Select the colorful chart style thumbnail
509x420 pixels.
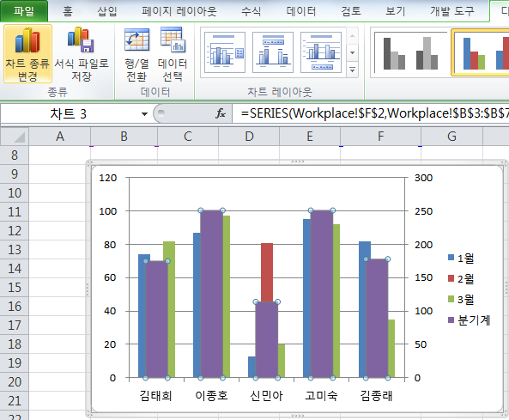(481, 52)
